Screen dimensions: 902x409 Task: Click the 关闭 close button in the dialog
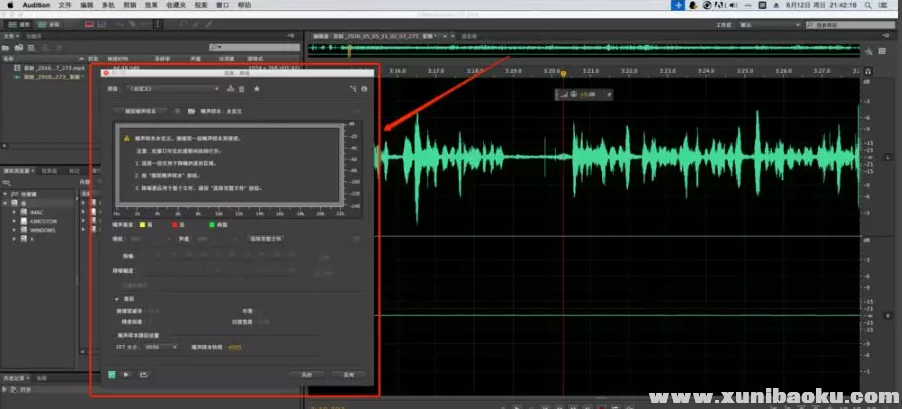click(x=307, y=374)
